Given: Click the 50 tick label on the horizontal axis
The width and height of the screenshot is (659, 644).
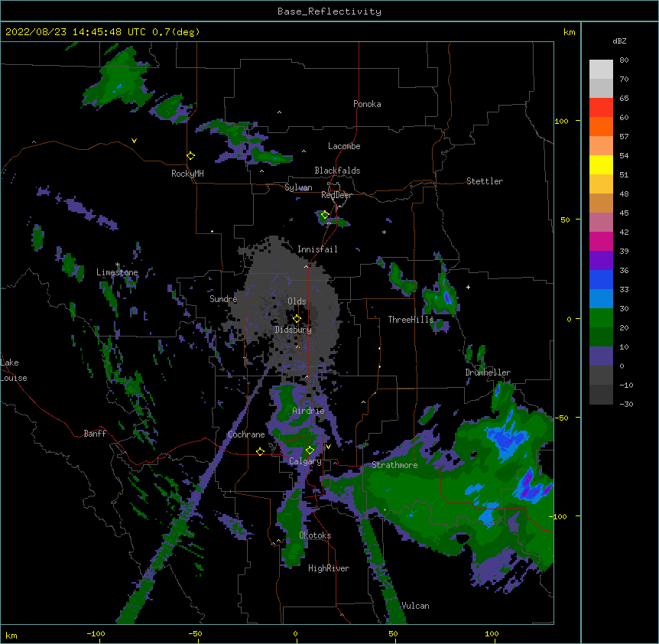Looking at the screenshot, I should (x=393, y=633).
